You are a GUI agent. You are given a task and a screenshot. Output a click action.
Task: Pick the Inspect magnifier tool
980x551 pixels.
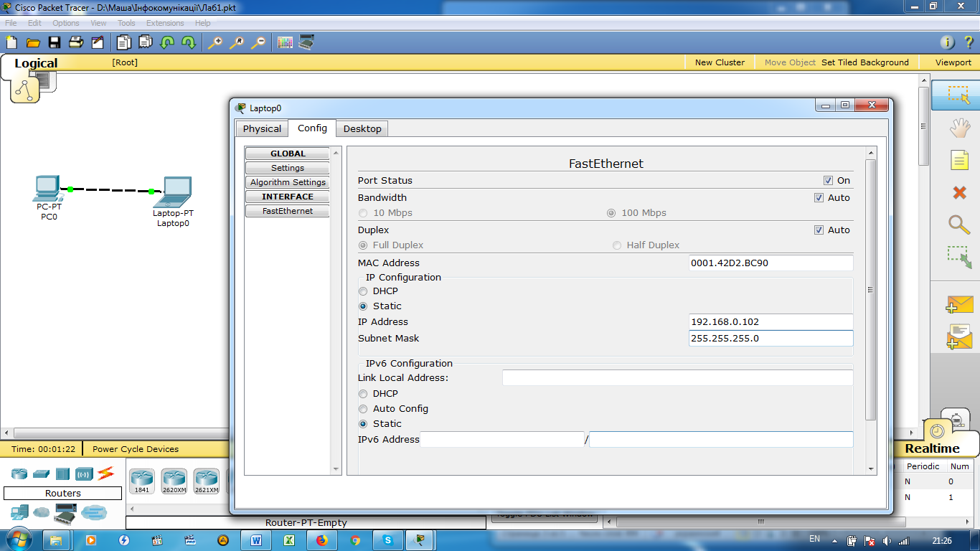[x=959, y=224]
